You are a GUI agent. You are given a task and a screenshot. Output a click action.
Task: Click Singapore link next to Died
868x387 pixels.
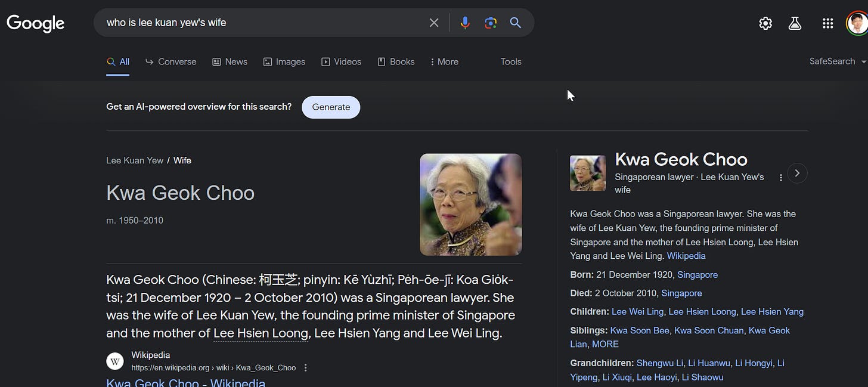pos(681,293)
